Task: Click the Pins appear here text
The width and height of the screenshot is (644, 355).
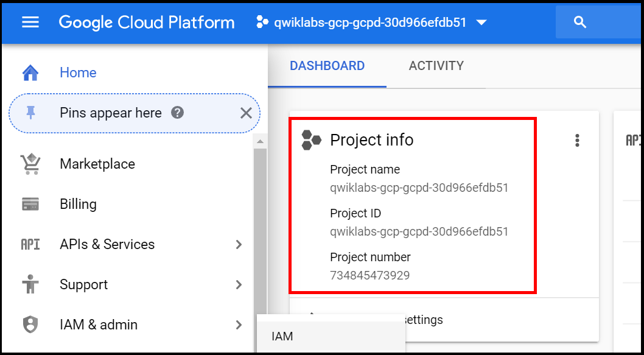Action: tap(111, 113)
